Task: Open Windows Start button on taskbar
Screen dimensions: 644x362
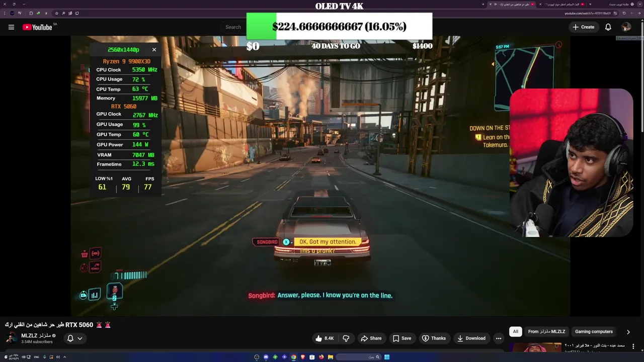Action: click(x=387, y=357)
